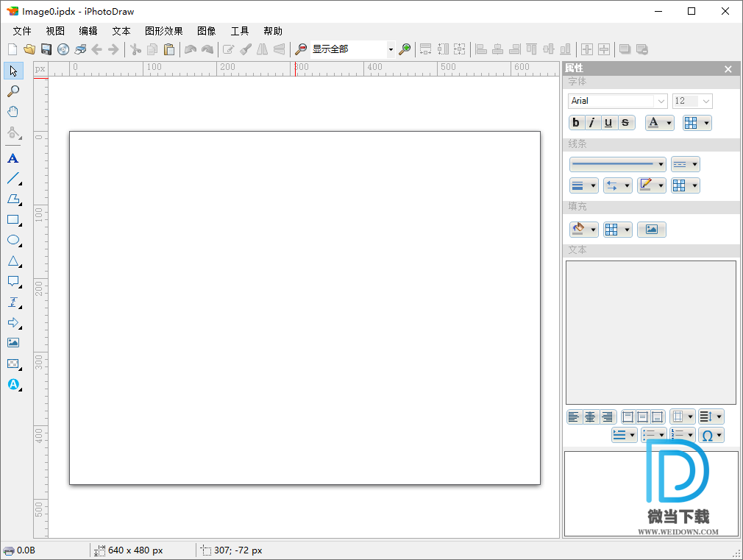Viewport: 743px width, 560px height.
Task: Align text to the right
Action: [x=608, y=417]
